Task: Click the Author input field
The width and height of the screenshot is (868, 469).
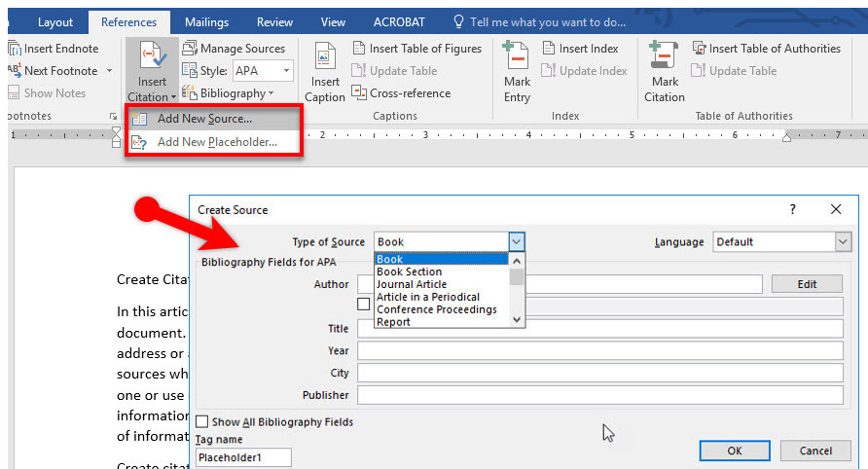Action: click(x=560, y=284)
